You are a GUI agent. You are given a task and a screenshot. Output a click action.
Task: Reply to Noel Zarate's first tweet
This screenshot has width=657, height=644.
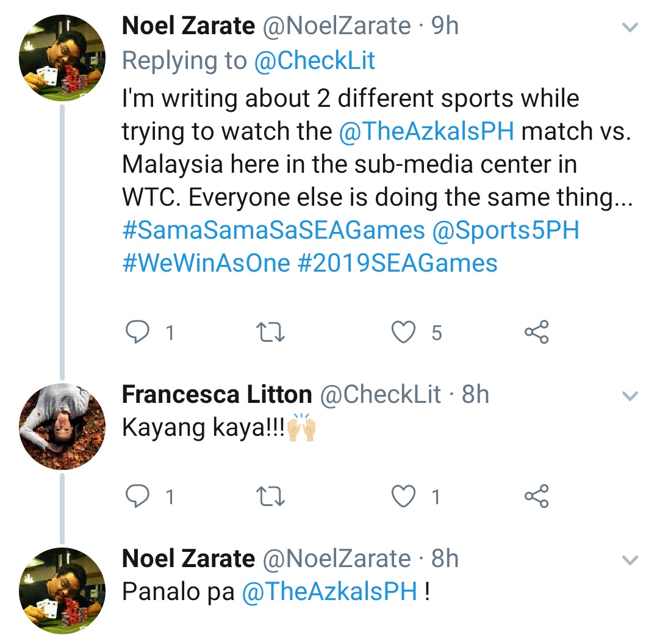[137, 332]
